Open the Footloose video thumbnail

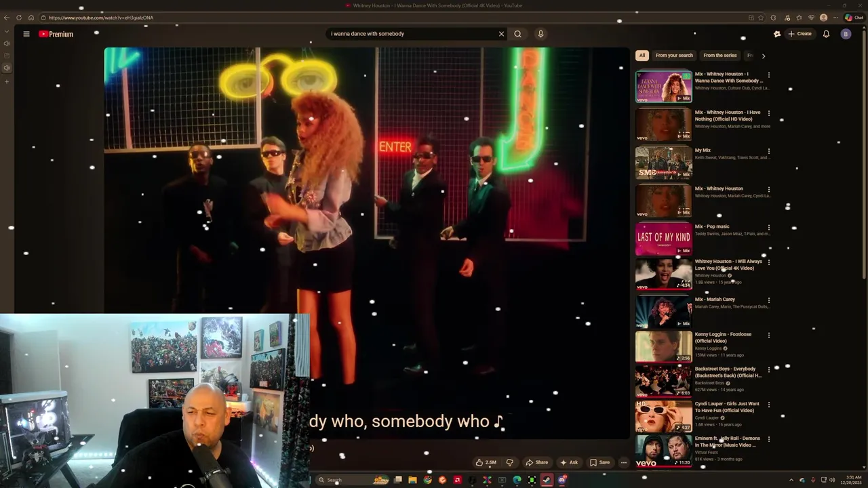click(664, 346)
